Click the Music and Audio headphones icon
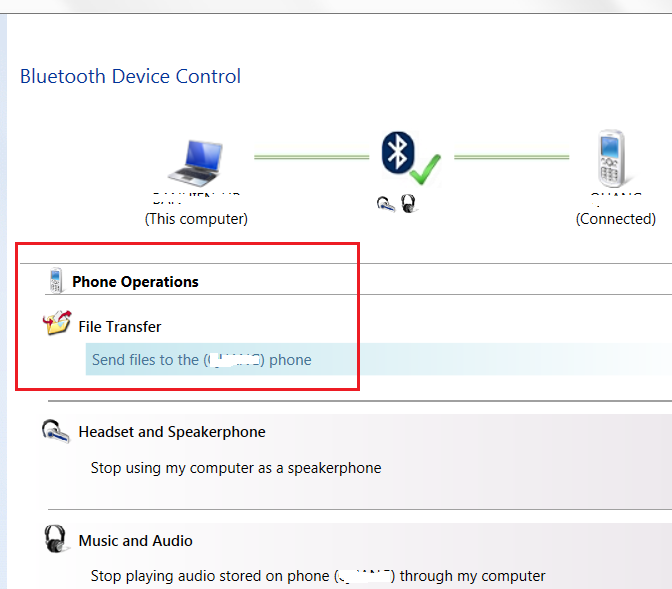672x589 pixels. (57, 540)
